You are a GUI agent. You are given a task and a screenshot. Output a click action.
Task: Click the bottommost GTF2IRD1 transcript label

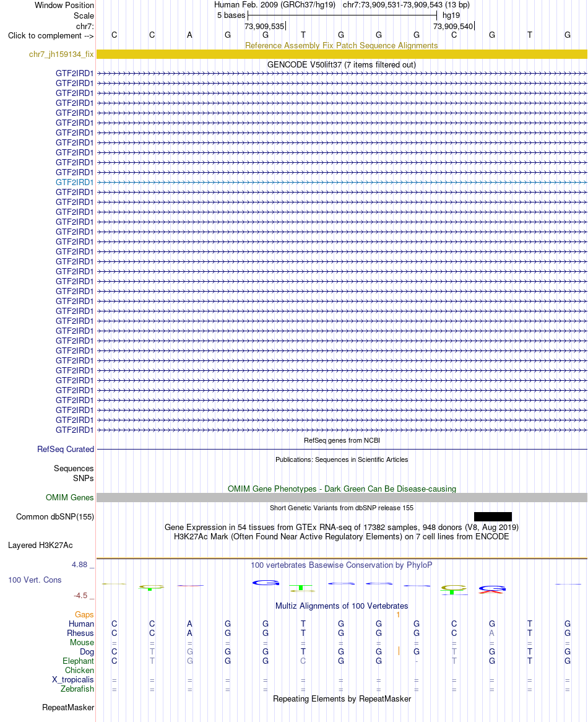(x=74, y=430)
